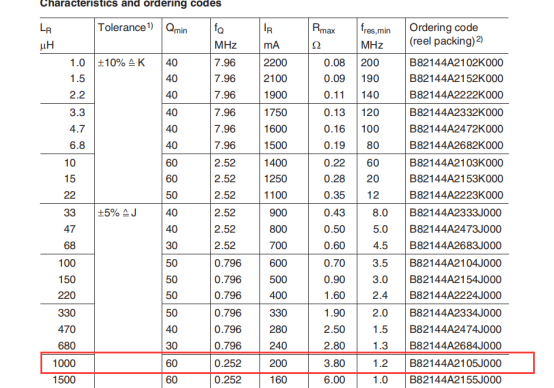Click the ±10% K tolerance label
554x388 pixels.
(x=121, y=63)
